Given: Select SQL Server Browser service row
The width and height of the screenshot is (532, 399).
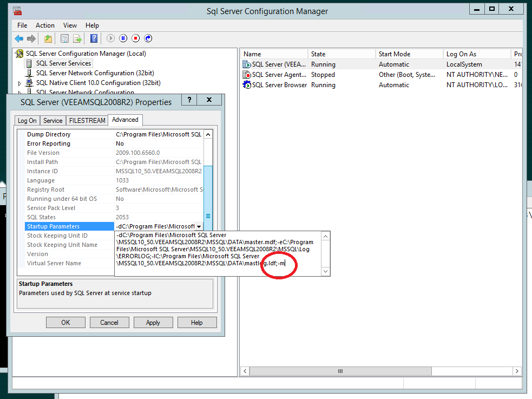Looking at the screenshot, I should (x=382, y=85).
